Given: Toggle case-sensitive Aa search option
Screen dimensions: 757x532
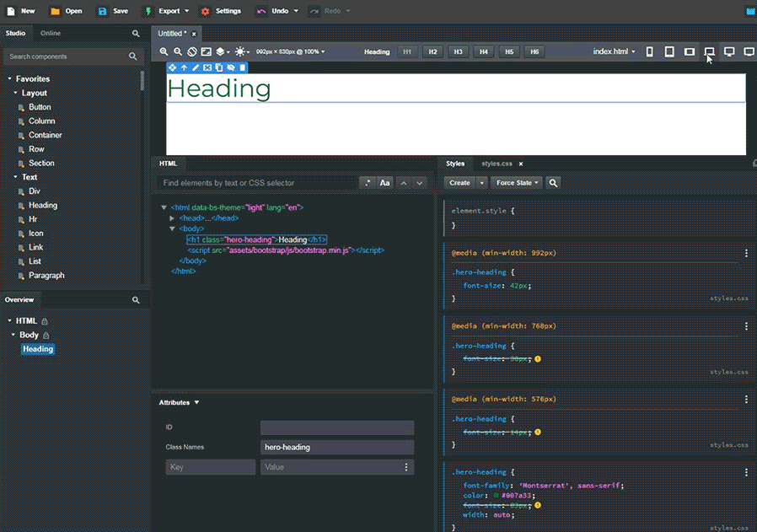Looking at the screenshot, I should click(384, 183).
